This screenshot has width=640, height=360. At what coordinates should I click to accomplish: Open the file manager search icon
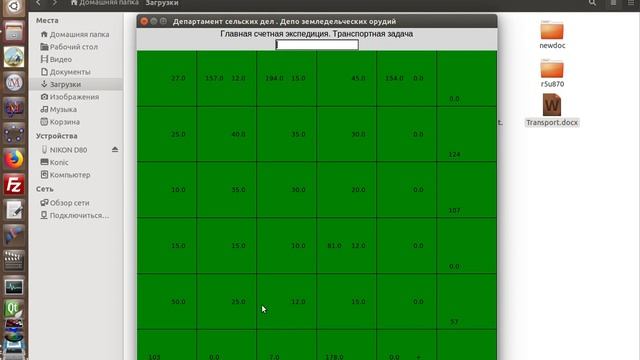592,3
